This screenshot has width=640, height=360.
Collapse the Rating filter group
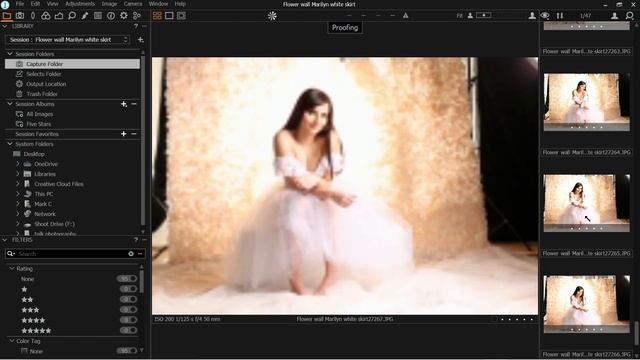[x=12, y=269]
